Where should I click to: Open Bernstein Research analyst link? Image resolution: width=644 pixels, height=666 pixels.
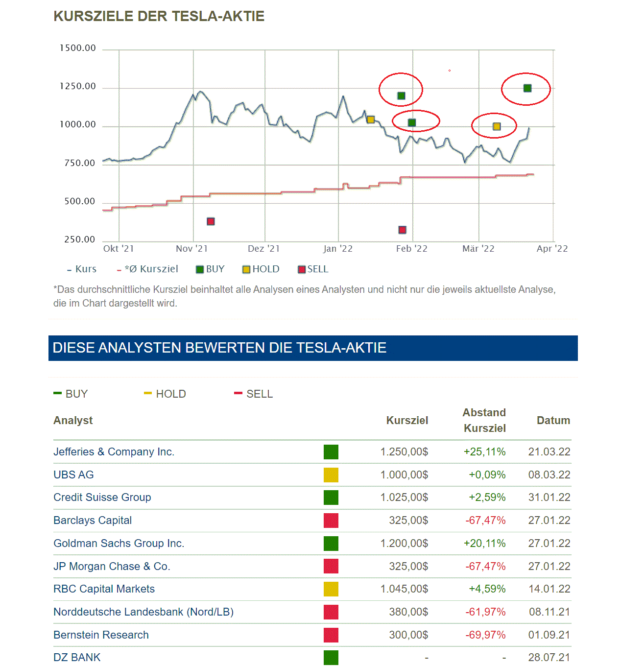101,635
